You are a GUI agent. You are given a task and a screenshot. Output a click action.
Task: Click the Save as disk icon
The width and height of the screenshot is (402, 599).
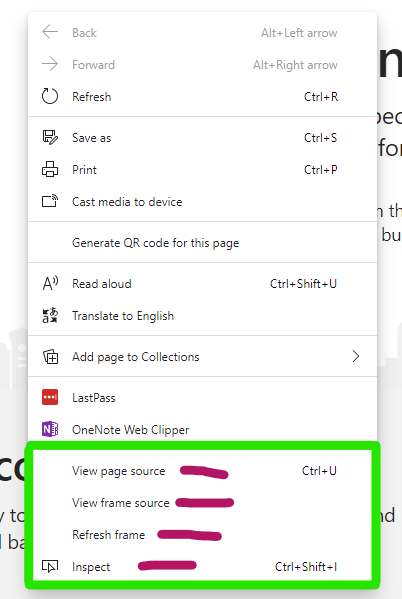(50, 138)
